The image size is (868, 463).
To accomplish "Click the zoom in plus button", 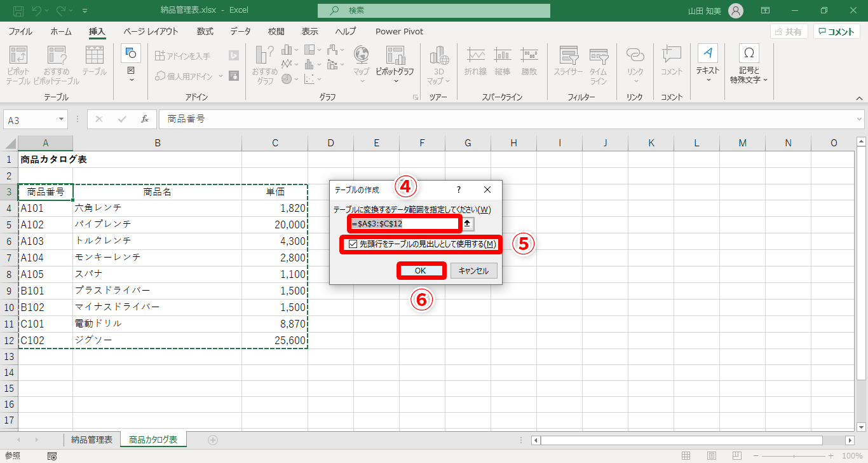I will tap(831, 456).
